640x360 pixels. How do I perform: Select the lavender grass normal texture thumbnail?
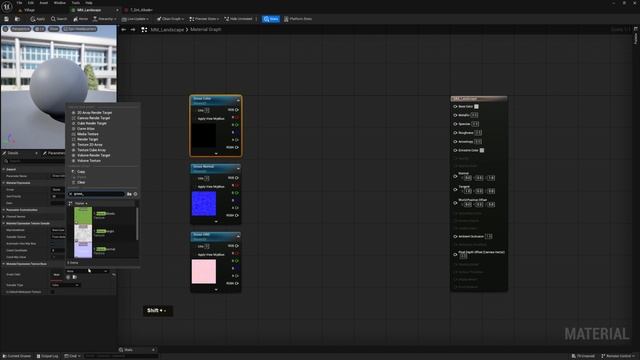point(83,250)
